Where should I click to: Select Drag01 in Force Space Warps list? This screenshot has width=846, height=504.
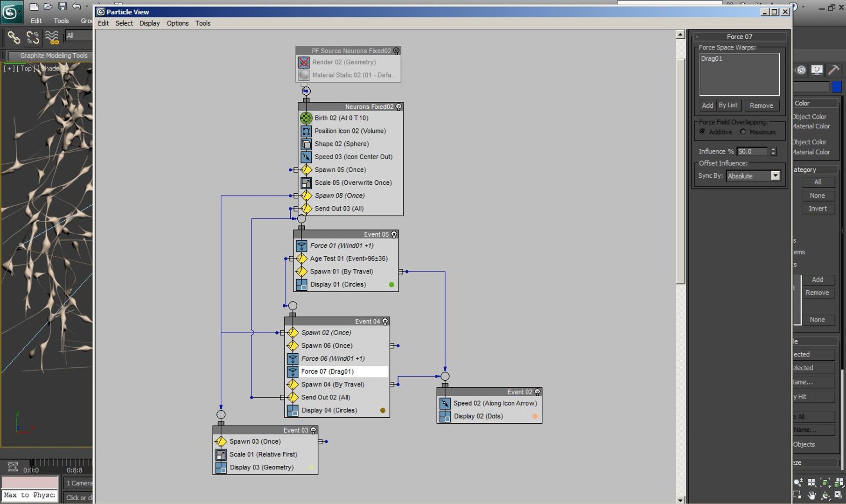click(712, 59)
